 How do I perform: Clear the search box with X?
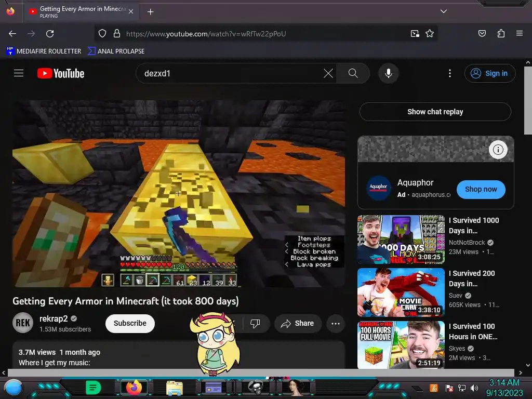coord(328,73)
